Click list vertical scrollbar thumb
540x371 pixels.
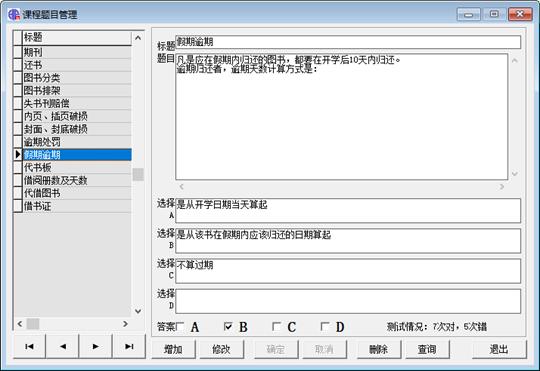tap(138, 174)
